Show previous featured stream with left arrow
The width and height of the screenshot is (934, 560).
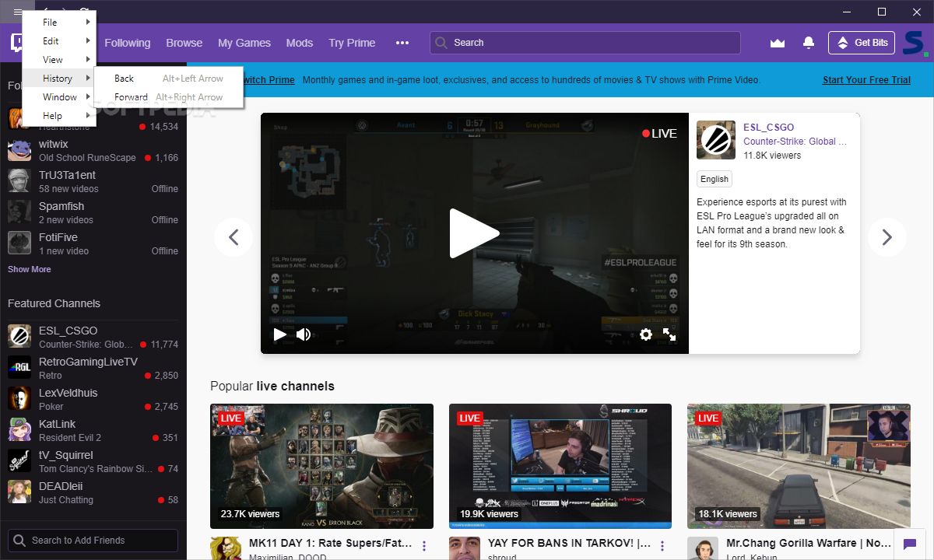(233, 237)
